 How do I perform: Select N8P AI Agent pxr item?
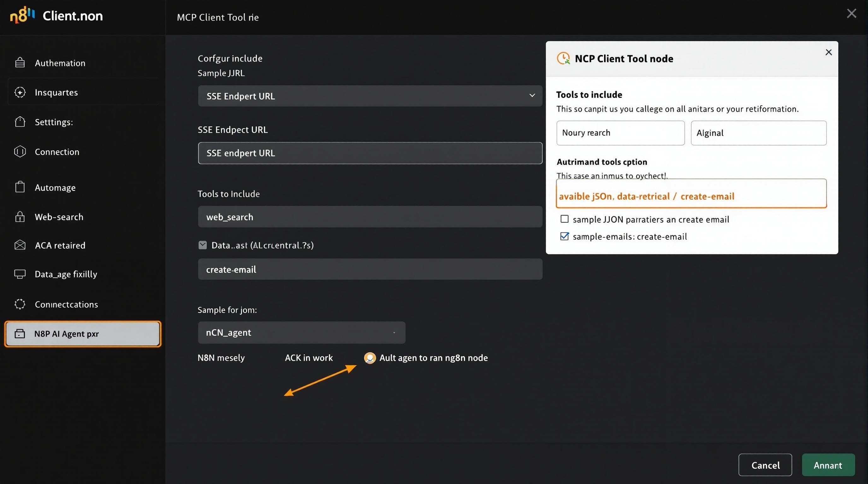[x=83, y=334]
